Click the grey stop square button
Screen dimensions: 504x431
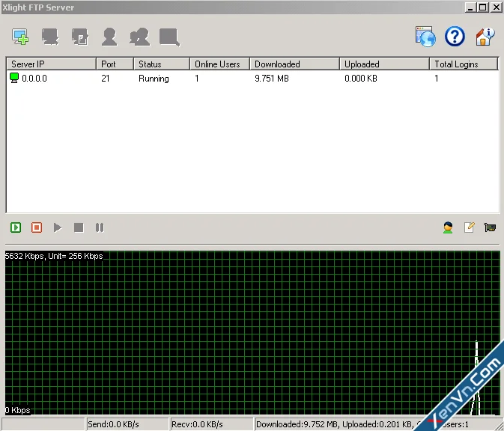click(79, 227)
